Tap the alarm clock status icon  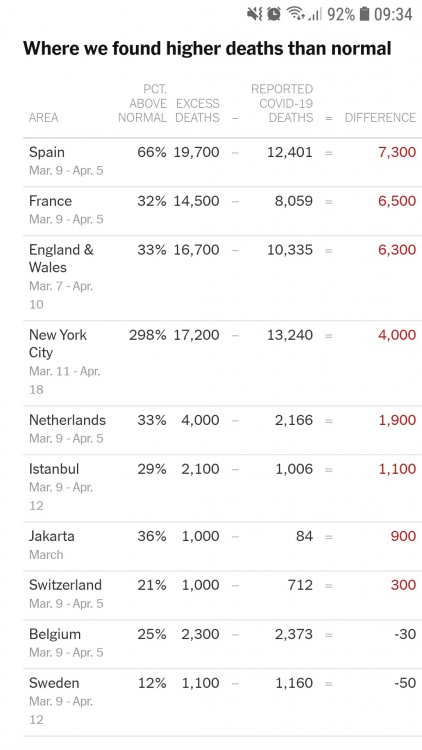274,14
